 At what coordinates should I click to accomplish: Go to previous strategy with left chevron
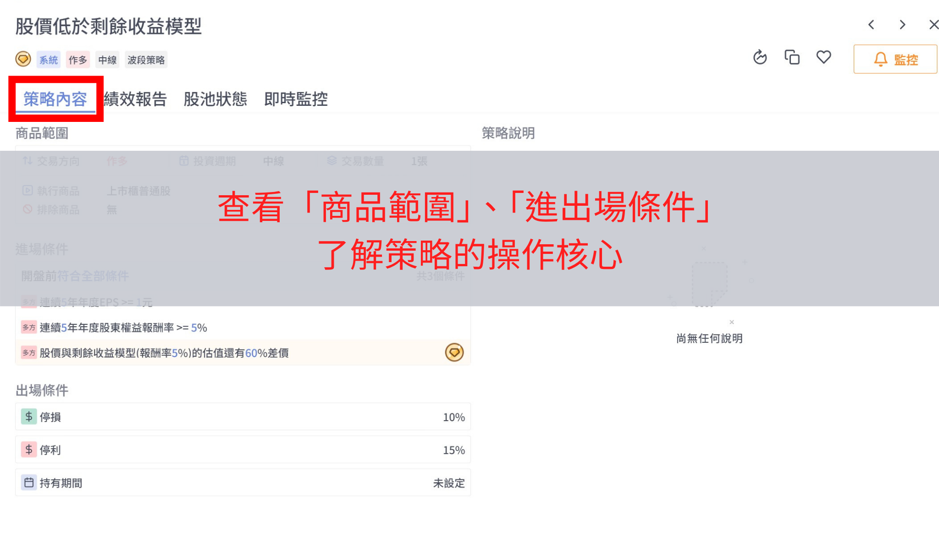(871, 25)
